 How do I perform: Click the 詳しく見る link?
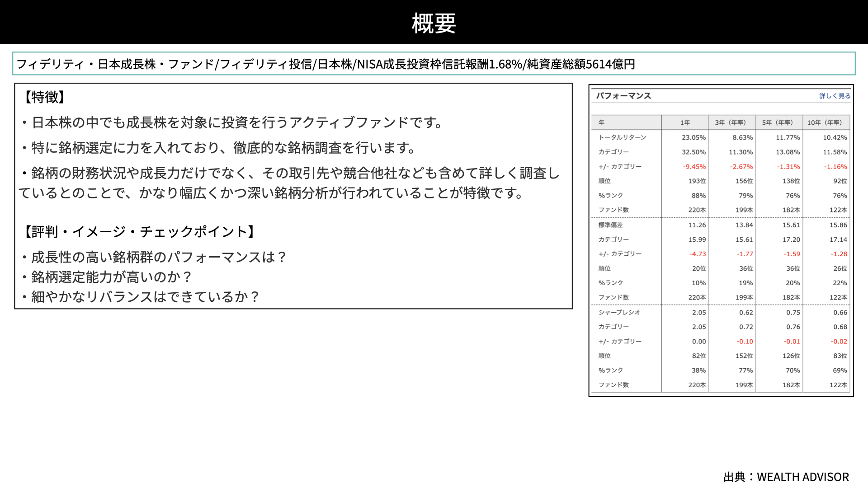point(835,96)
